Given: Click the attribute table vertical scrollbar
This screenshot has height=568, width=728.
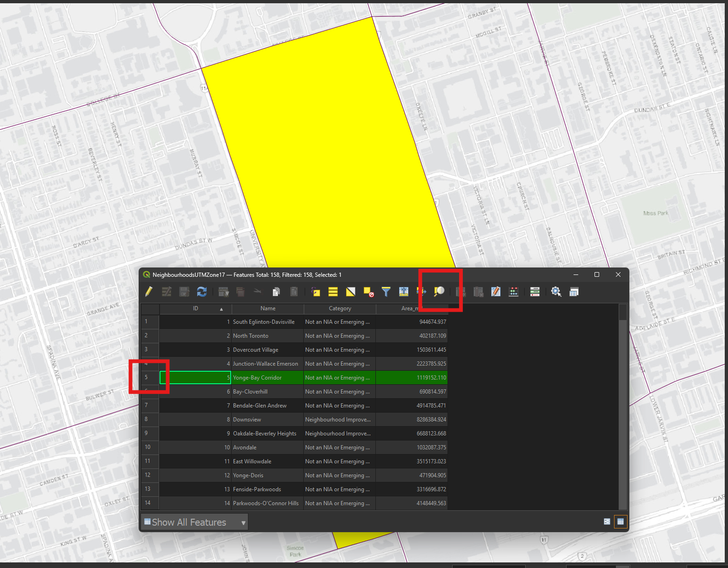Looking at the screenshot, I should (623, 407).
